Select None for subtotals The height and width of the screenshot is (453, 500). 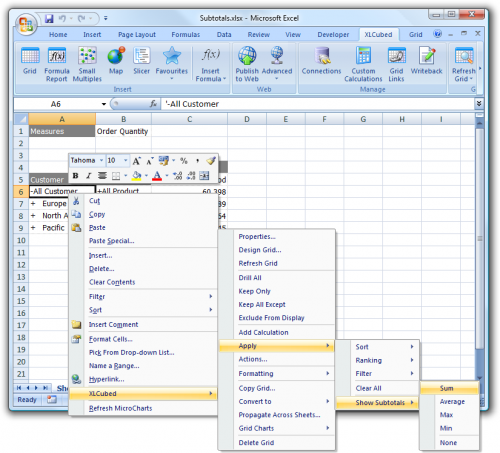[449, 443]
